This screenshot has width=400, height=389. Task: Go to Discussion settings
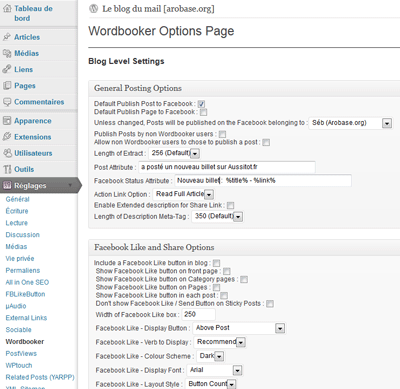(23, 235)
